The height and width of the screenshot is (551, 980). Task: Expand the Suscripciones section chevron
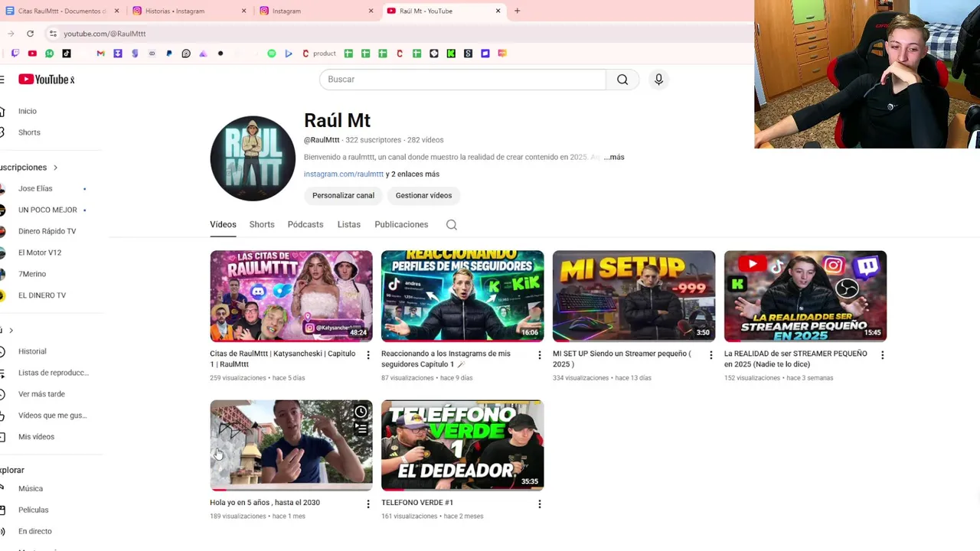(55, 168)
